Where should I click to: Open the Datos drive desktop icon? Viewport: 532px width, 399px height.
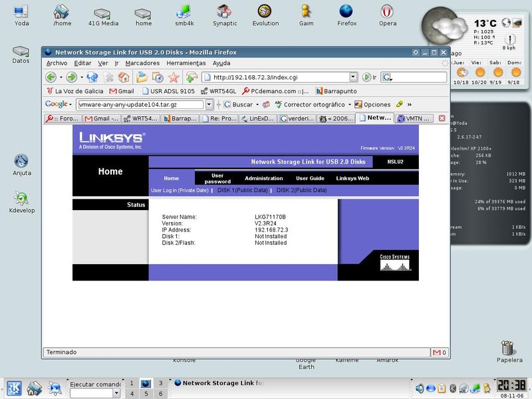point(21,55)
